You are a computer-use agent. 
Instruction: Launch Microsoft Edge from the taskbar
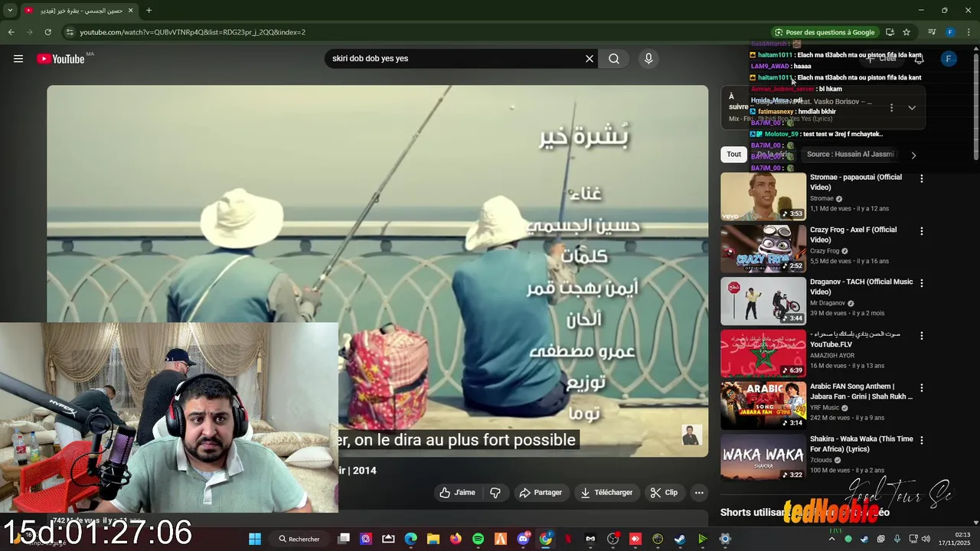(x=411, y=539)
